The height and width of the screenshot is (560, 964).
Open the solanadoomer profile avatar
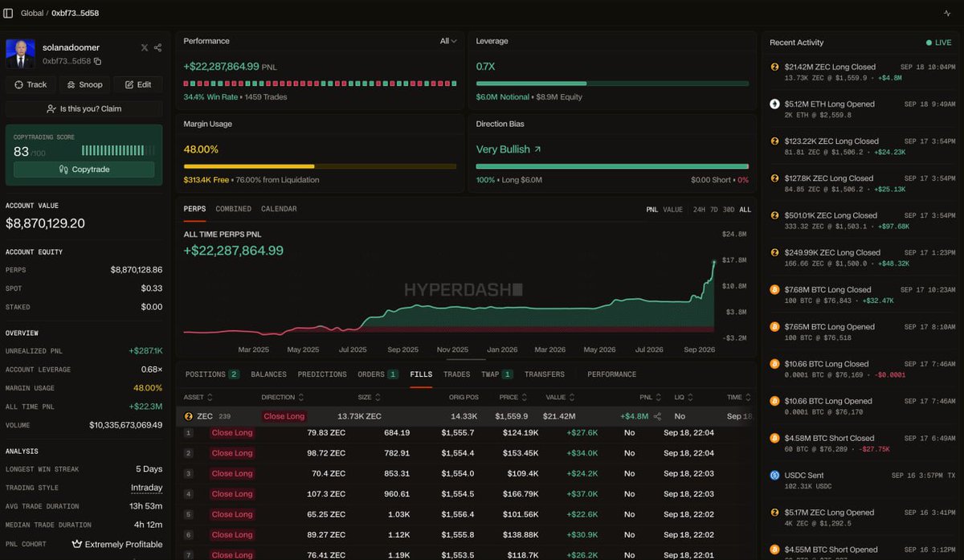click(20, 53)
